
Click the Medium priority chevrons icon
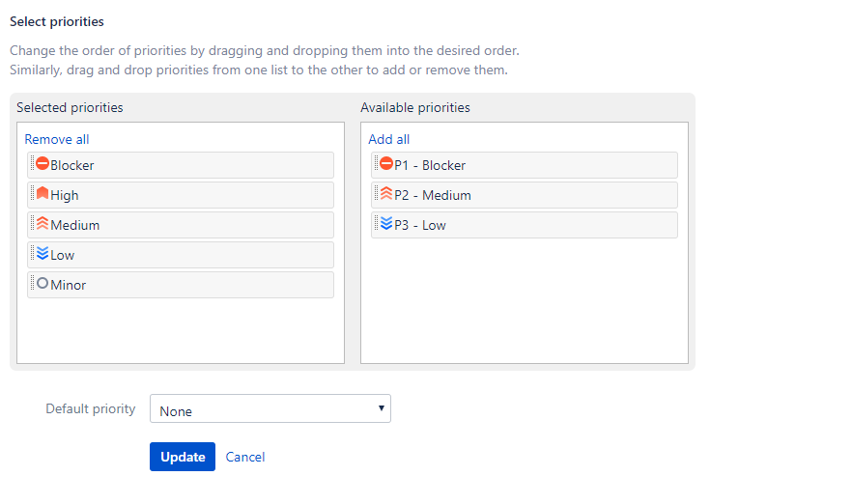pos(43,224)
